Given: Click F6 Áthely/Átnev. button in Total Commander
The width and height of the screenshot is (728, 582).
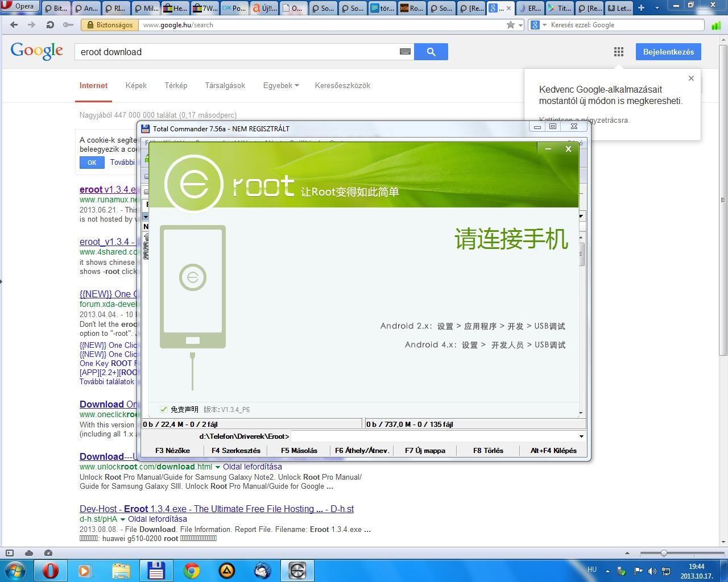Looking at the screenshot, I should pos(362,451).
